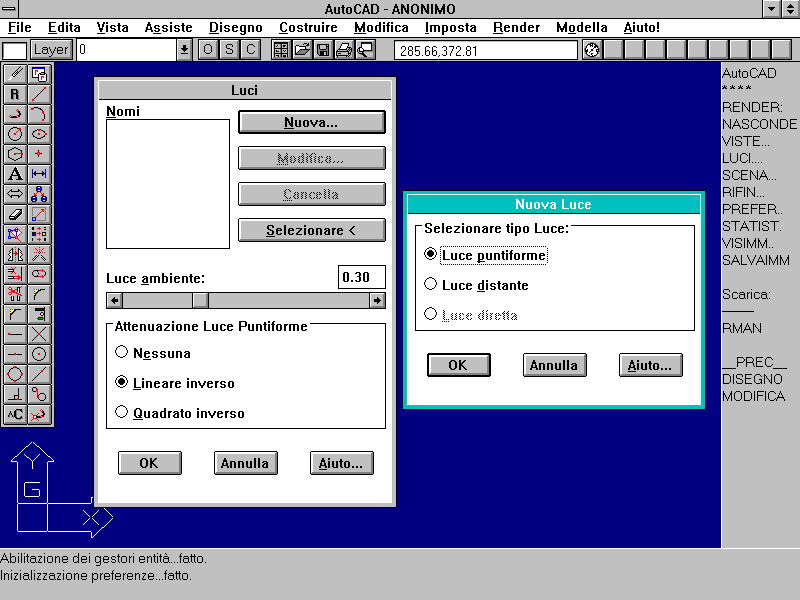Open the window control menu box
The width and height of the screenshot is (800, 600).
pos(9,8)
